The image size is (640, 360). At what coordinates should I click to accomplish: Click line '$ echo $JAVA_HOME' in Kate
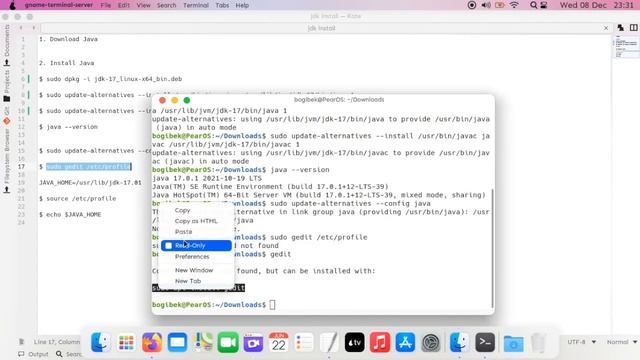(70, 214)
